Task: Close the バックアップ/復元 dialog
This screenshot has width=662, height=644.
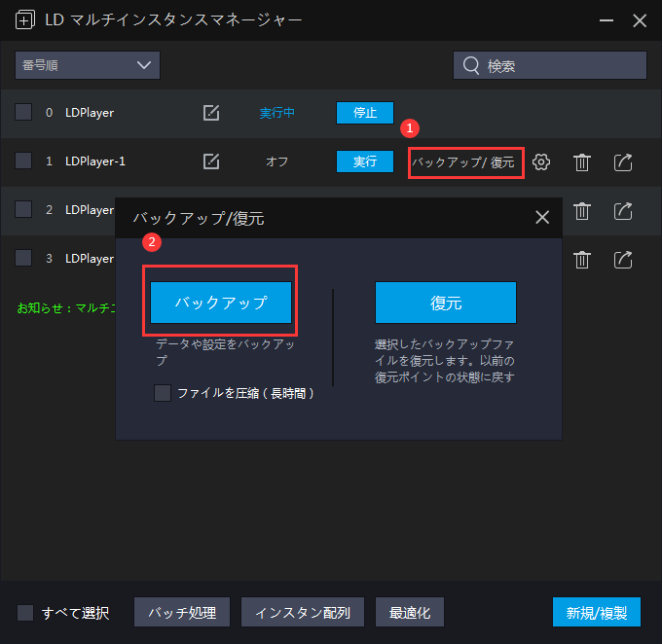Action: [x=542, y=217]
